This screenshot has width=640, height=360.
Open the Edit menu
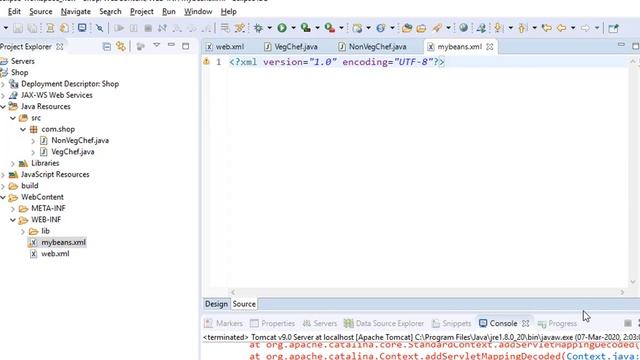pos(14,11)
